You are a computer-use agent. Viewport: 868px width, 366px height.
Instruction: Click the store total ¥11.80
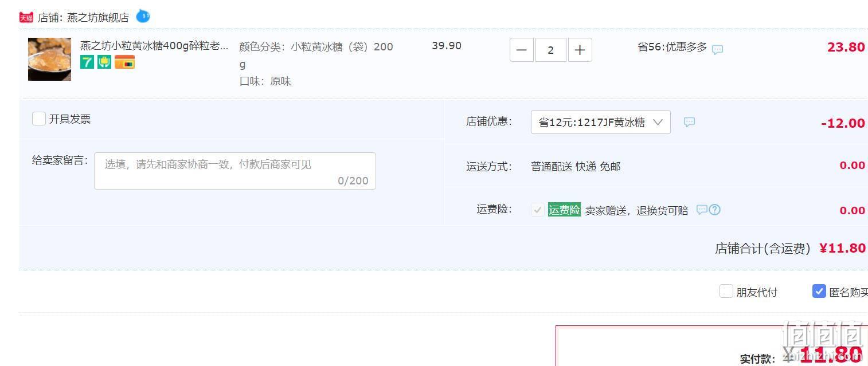(842, 248)
